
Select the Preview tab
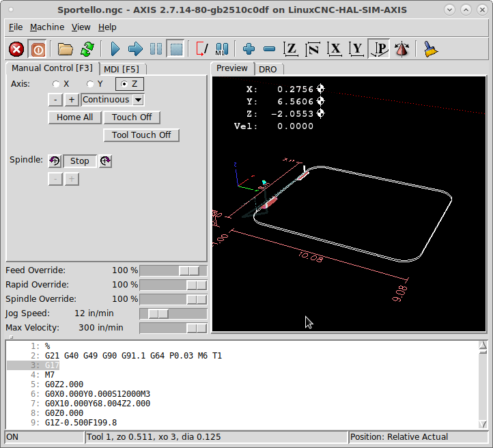pyautogui.click(x=232, y=68)
